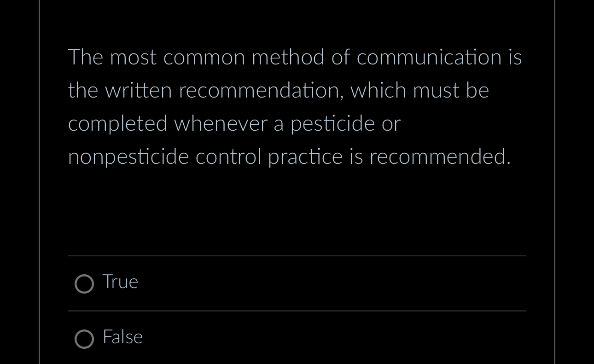Viewport: 594px width, 364px height.
Task: Click the True answer row
Action: tap(297, 283)
